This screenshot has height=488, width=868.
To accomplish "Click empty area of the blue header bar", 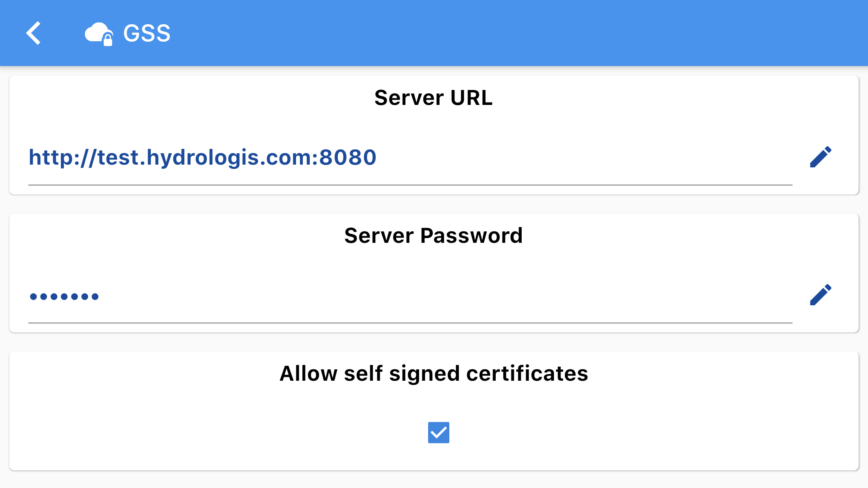I will click(x=511, y=33).
